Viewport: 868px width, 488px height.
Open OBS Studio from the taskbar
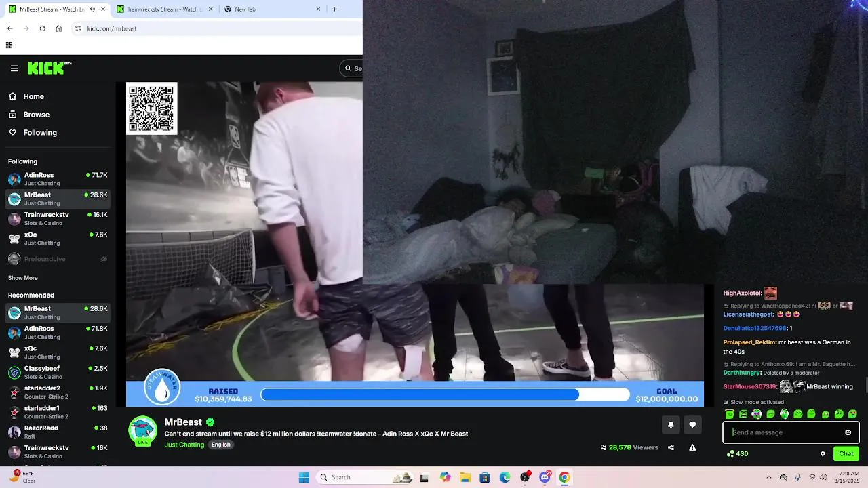pyautogui.click(x=525, y=477)
